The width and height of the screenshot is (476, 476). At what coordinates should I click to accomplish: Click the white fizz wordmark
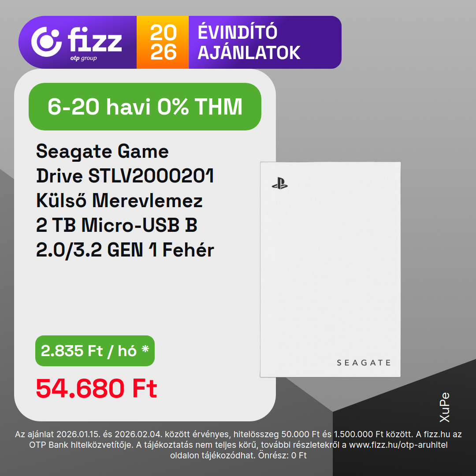coord(95,40)
